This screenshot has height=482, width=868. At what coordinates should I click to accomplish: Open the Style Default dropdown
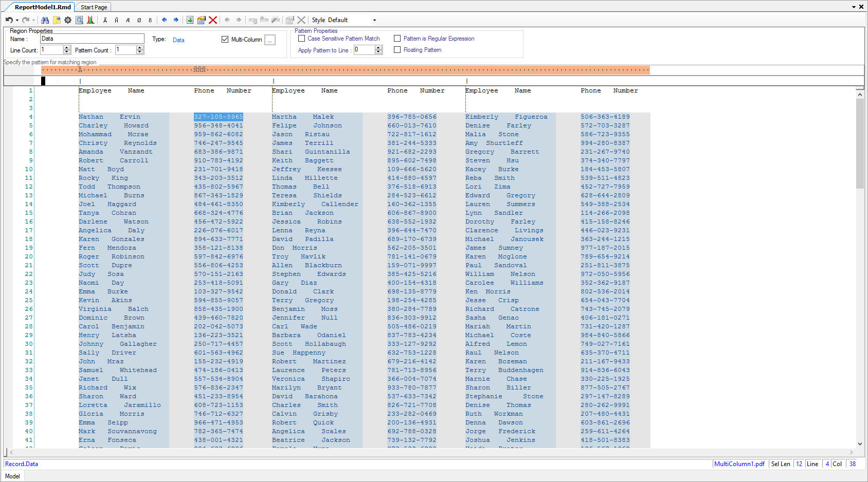[x=374, y=21]
